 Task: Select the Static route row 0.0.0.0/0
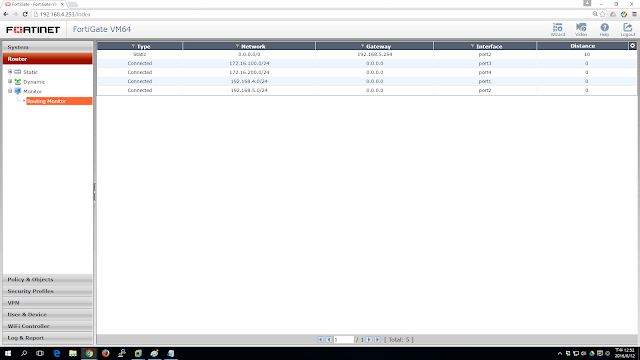click(367, 54)
